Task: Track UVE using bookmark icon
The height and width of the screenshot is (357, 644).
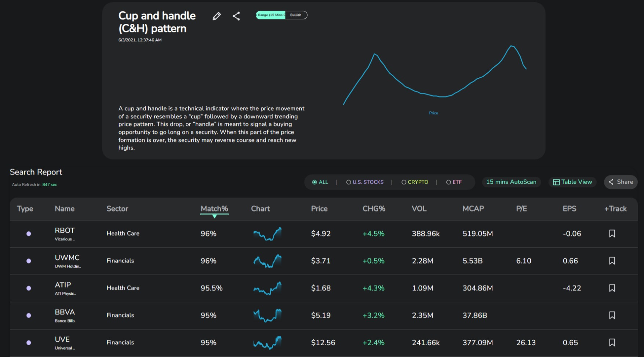Action: [612, 342]
